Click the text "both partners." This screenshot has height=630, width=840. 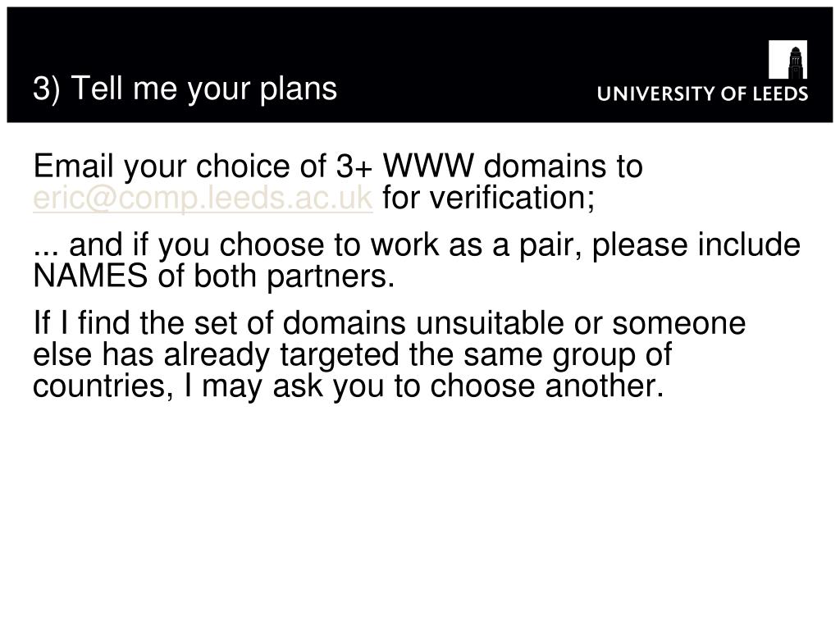(294, 276)
